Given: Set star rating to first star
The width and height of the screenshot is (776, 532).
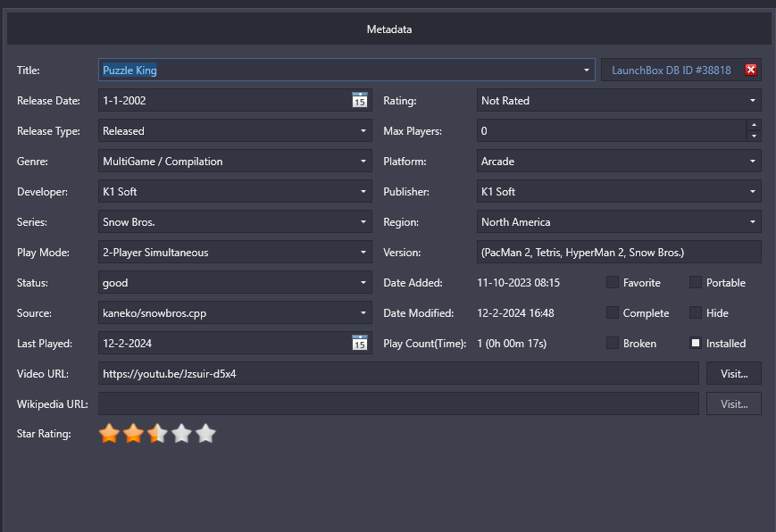Looking at the screenshot, I should pyautogui.click(x=109, y=434).
